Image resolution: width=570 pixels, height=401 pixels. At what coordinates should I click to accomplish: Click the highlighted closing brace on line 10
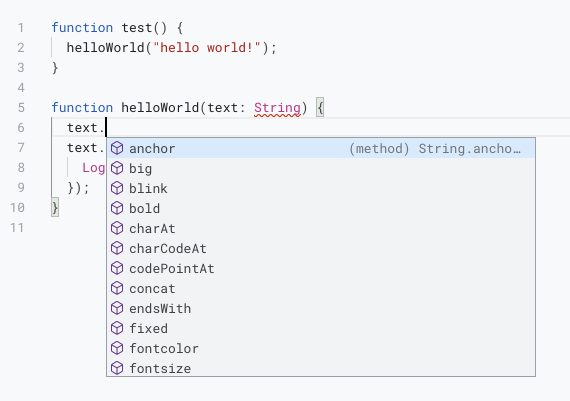pyautogui.click(x=55, y=208)
